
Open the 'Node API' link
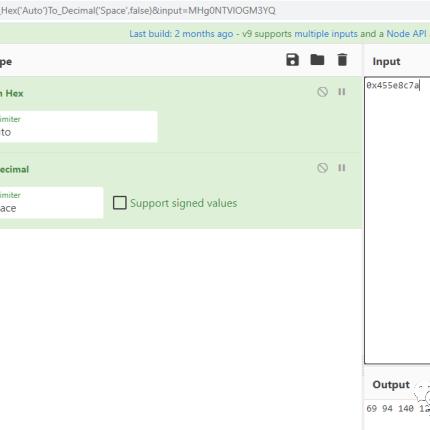click(x=406, y=34)
